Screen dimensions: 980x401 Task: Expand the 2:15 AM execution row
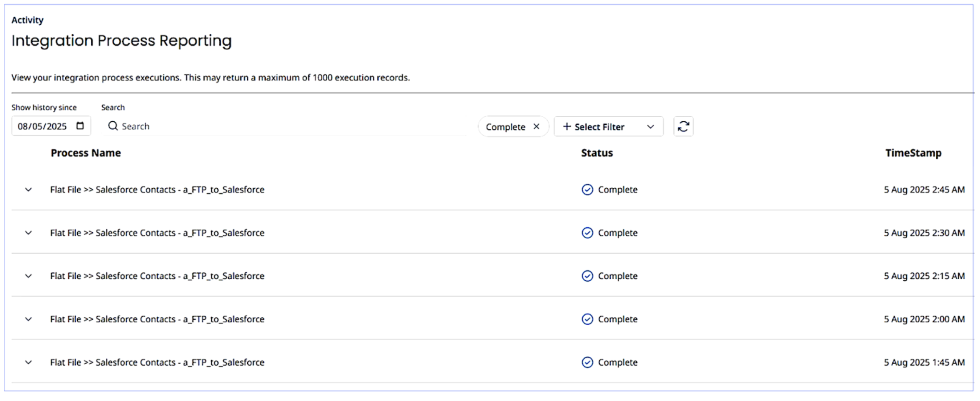(x=29, y=276)
